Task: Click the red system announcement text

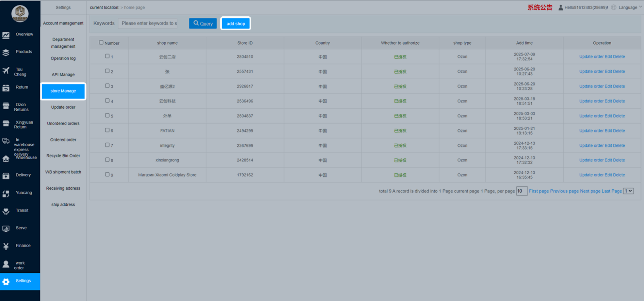Action: point(540,7)
